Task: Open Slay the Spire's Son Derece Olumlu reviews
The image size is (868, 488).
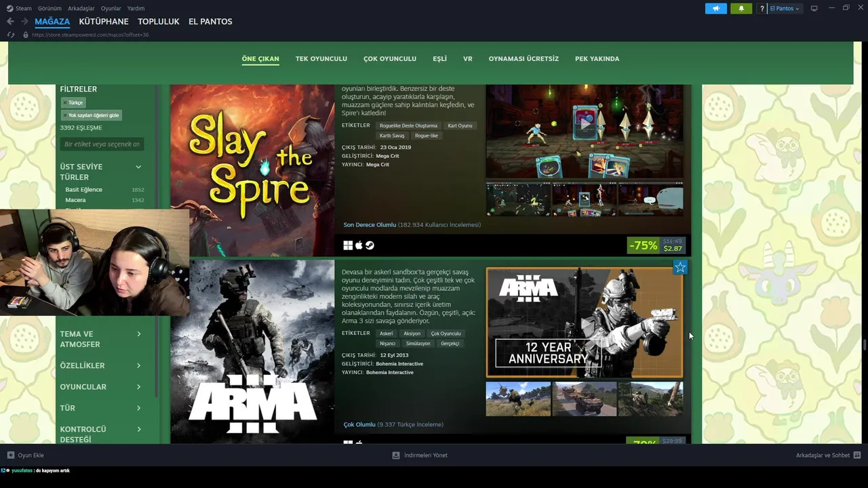Action: point(370,225)
